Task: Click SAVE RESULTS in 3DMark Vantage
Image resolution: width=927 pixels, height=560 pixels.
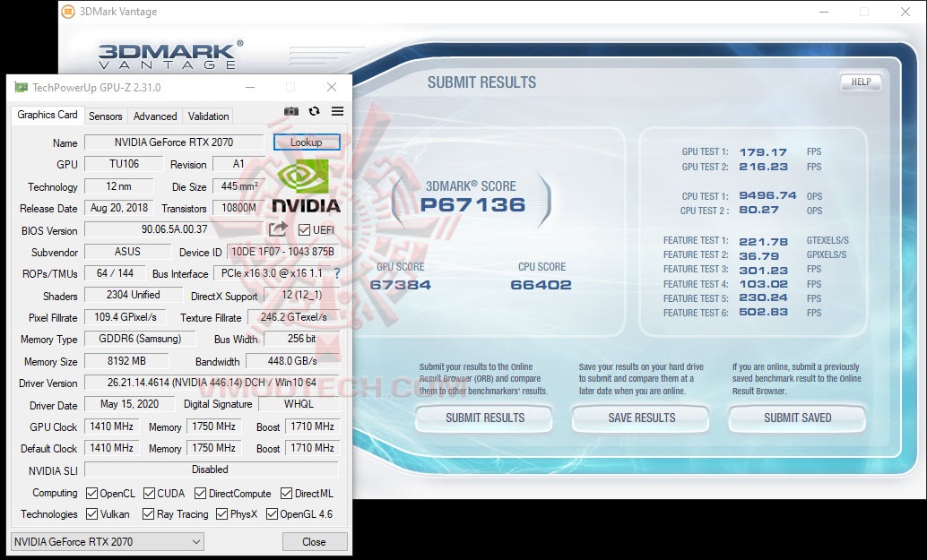Action: 641,418
